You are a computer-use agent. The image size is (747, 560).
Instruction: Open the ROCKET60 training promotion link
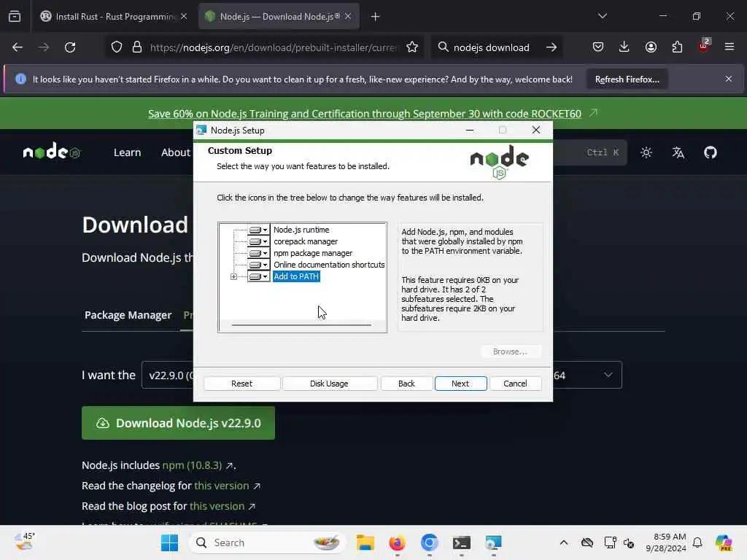point(365,114)
